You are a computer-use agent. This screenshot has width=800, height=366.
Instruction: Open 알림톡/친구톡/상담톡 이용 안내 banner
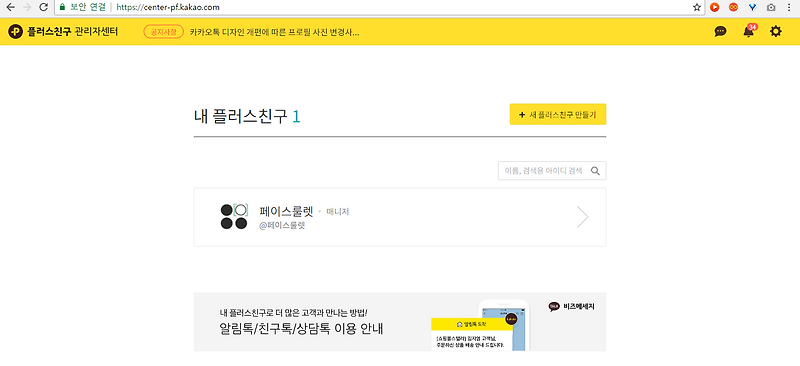click(x=399, y=322)
